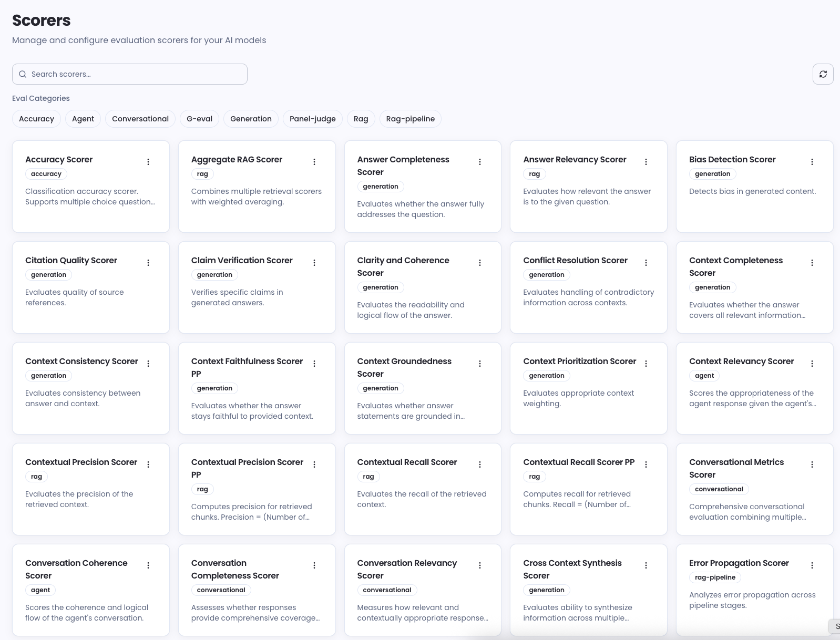
Task: Enable the Conversational category filter
Action: click(140, 119)
